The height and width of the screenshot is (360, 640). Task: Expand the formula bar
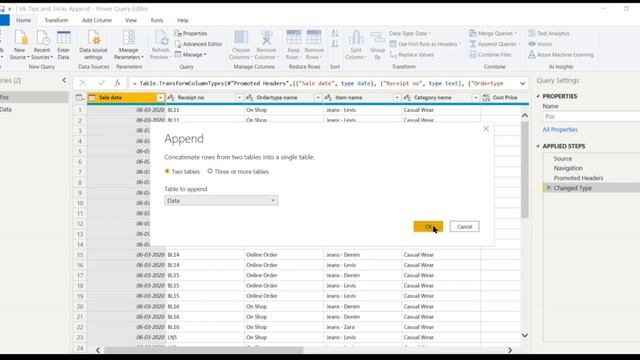(522, 83)
